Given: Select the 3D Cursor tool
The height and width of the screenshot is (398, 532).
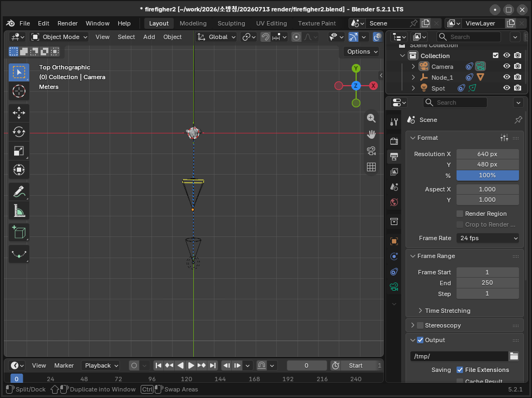Looking at the screenshot, I should coord(19,91).
